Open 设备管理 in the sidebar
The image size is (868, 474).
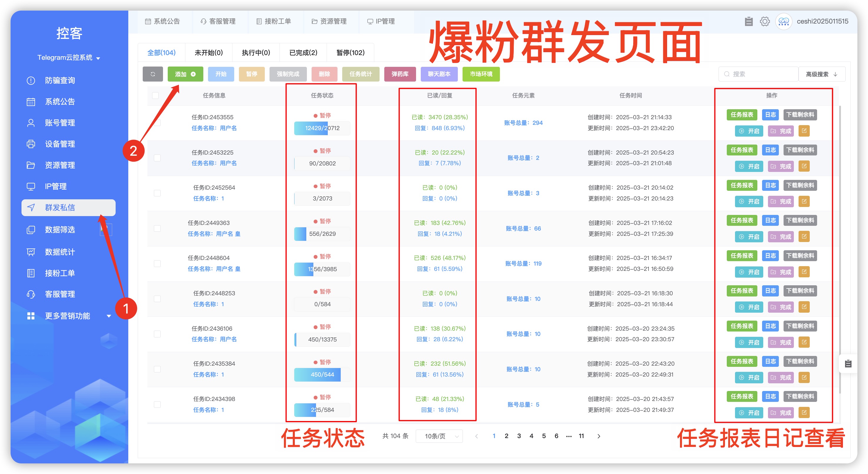pyautogui.click(x=60, y=144)
